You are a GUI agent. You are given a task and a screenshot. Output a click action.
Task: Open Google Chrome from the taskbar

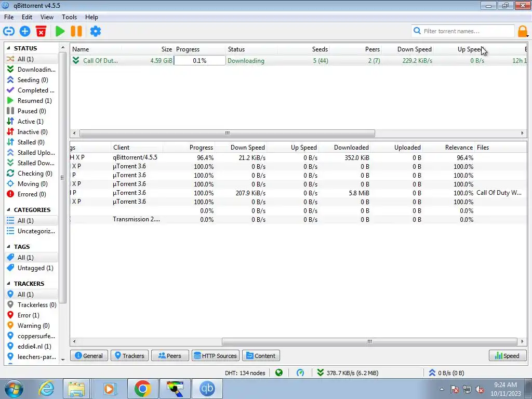(142, 389)
